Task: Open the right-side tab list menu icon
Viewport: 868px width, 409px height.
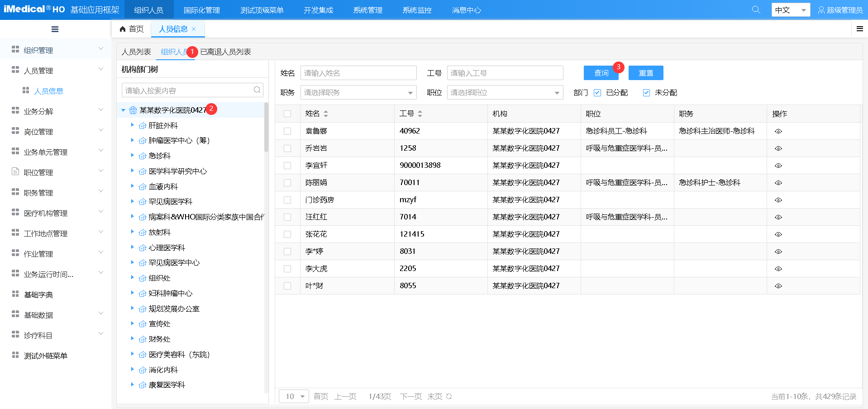Action: click(x=859, y=29)
